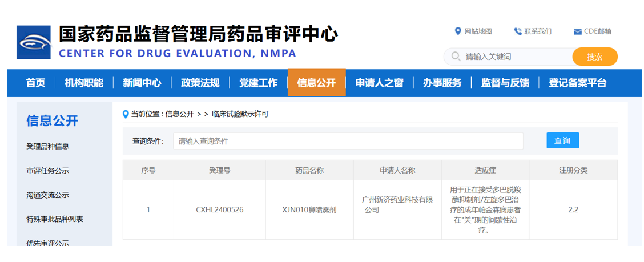Click the 信息公开 sidebar heading

(x=52, y=121)
